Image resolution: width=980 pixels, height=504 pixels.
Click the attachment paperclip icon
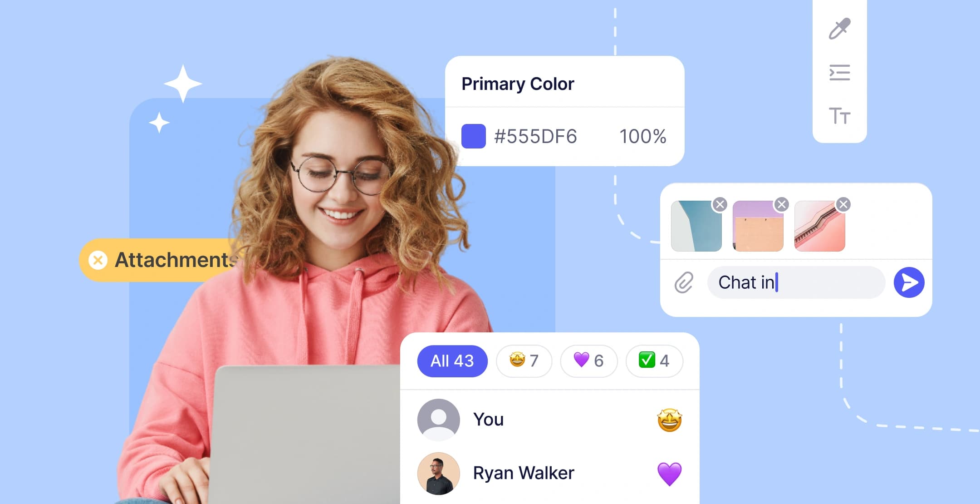[683, 282]
